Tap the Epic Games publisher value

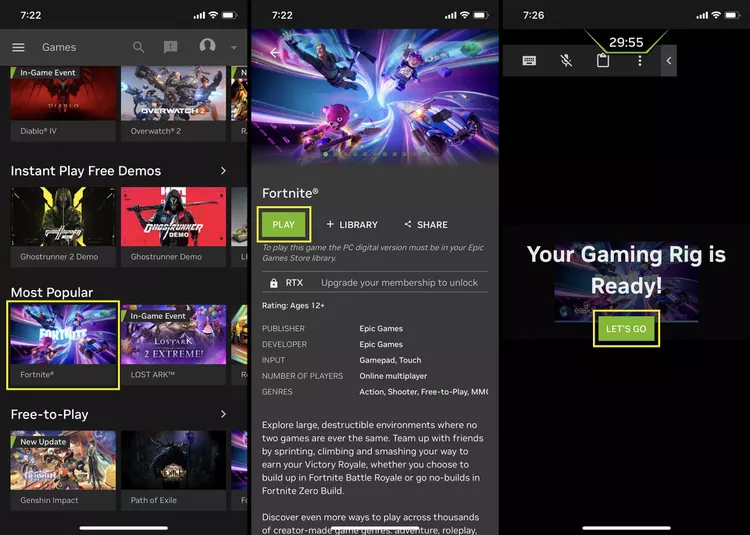coord(381,328)
